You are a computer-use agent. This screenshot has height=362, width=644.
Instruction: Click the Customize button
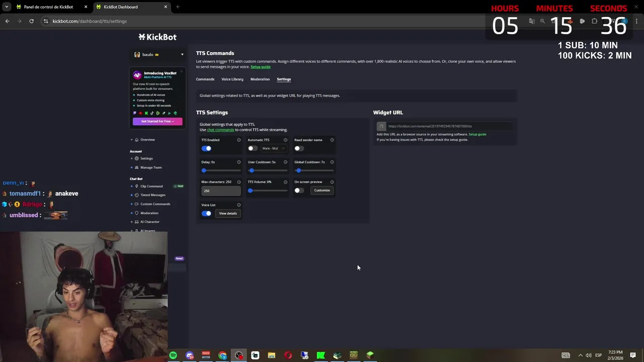pos(322,191)
